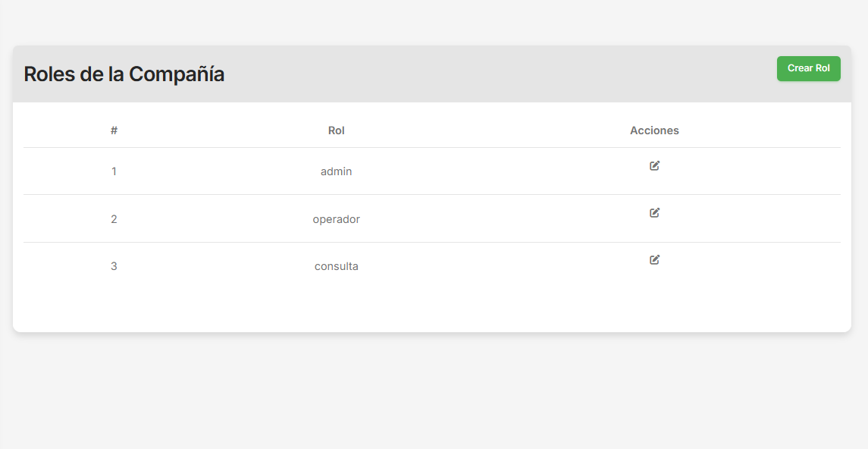
Task: Click the # column header
Action: (114, 130)
